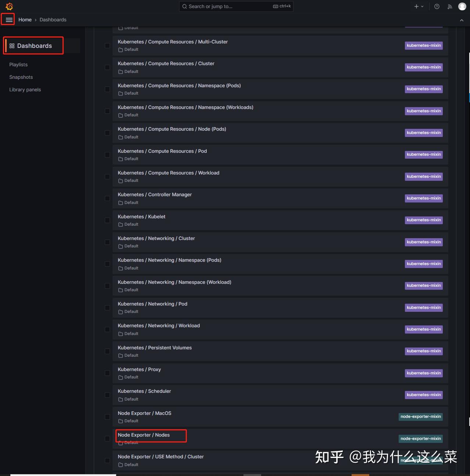
Task: Open Kubernetes / Persistent Volumes dashboard
Action: coord(155,348)
